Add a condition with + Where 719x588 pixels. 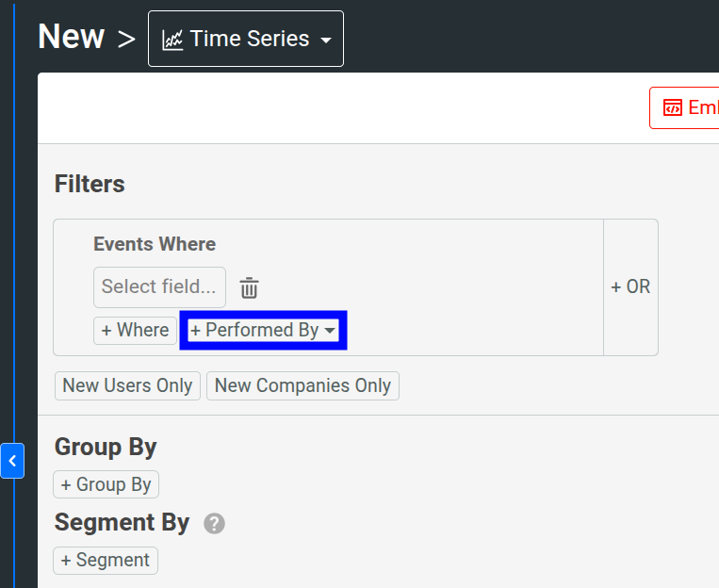point(135,331)
